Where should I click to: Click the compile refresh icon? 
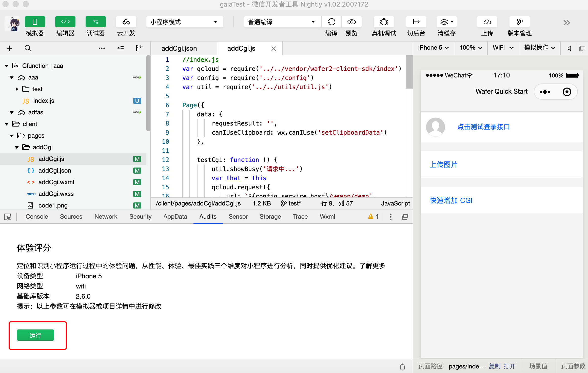pyautogui.click(x=331, y=22)
